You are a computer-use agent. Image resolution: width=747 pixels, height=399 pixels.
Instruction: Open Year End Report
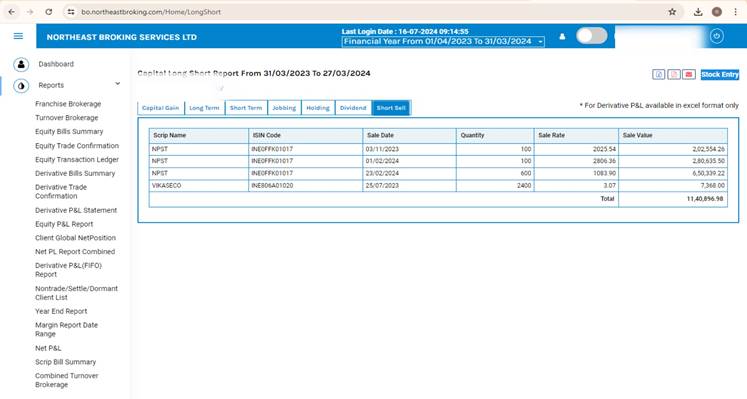[x=61, y=311]
